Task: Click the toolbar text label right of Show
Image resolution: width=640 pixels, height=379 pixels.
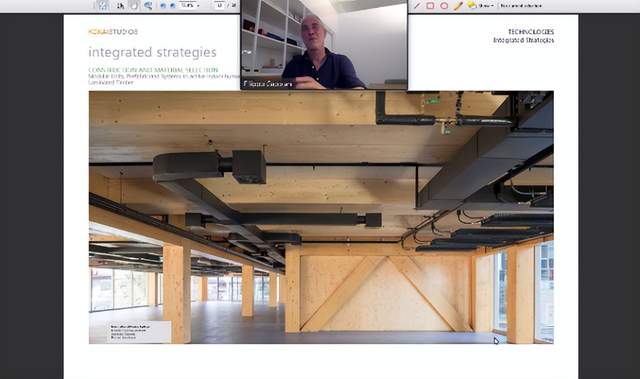Action: pyautogui.click(x=521, y=6)
